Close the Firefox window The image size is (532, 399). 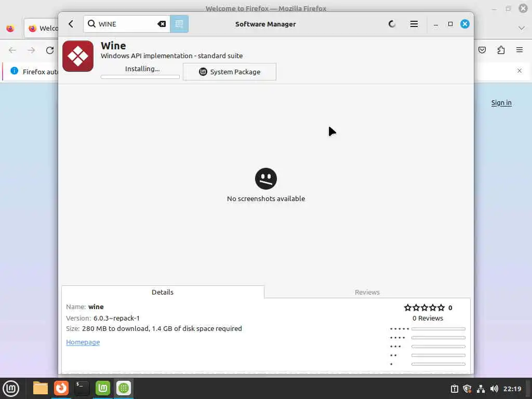pyautogui.click(x=523, y=8)
